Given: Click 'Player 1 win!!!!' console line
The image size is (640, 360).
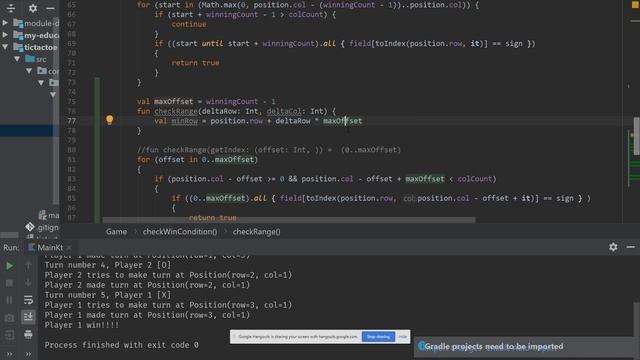Looking at the screenshot, I should 82,325.
